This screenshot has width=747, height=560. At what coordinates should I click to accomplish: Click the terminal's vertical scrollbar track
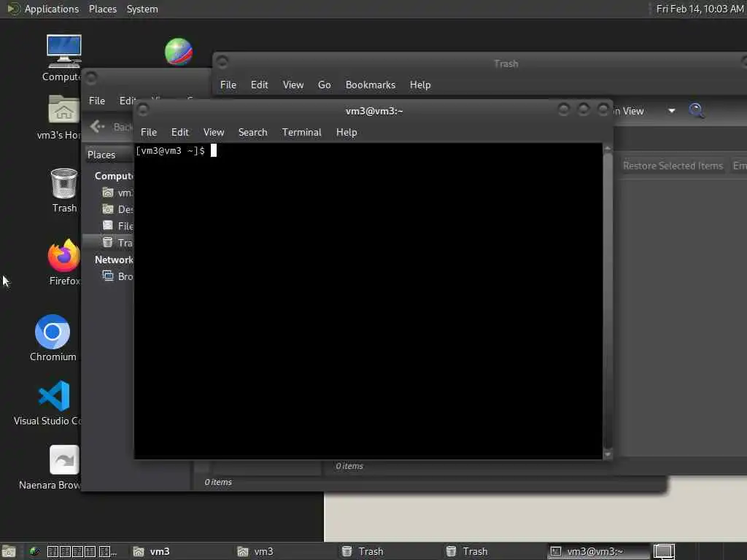pyautogui.click(x=608, y=301)
